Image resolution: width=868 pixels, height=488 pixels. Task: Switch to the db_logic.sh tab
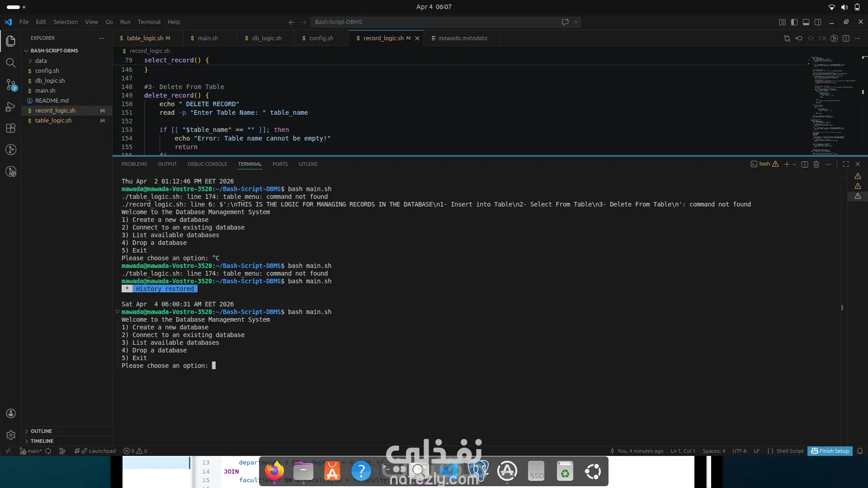coord(266,38)
